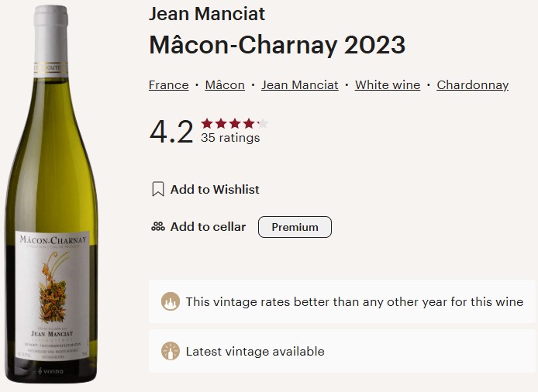Open the Chardonnay grape link
This screenshot has width=538, height=392.
[x=472, y=85]
